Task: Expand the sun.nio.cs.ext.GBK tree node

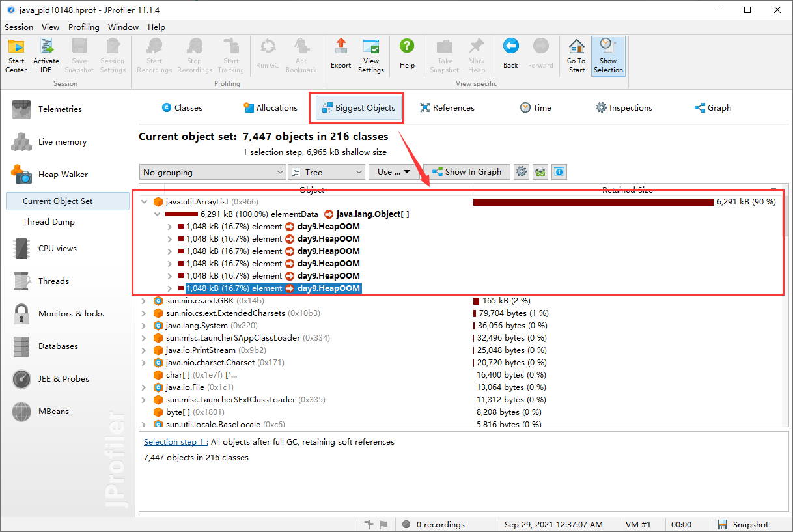Action: click(145, 301)
